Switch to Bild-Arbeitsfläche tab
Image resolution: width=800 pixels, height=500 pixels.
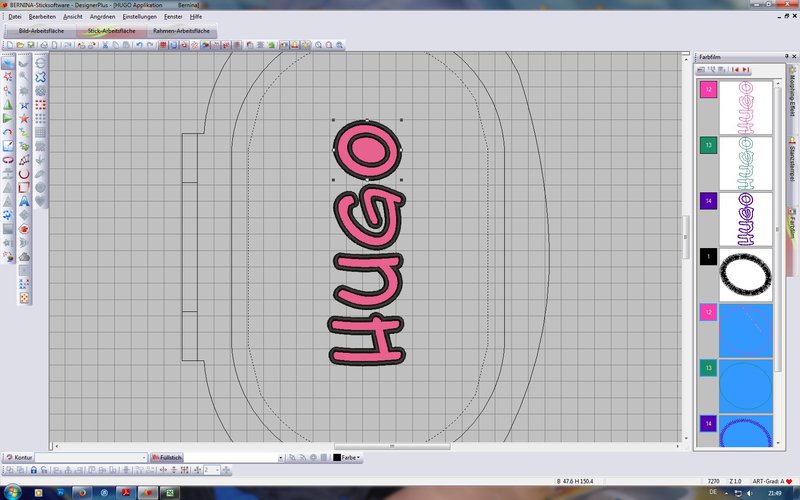coord(41,31)
